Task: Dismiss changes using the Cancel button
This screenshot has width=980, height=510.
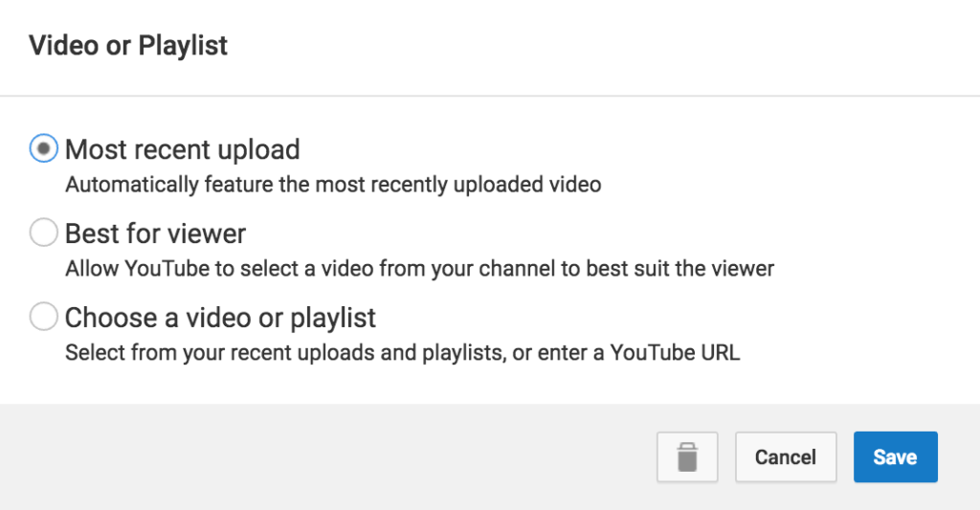Action: coord(786,456)
